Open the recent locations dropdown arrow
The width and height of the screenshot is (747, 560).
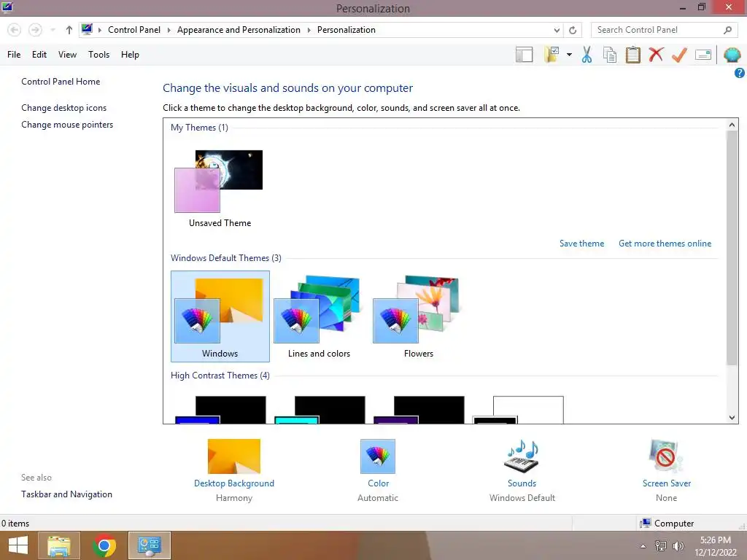53,30
